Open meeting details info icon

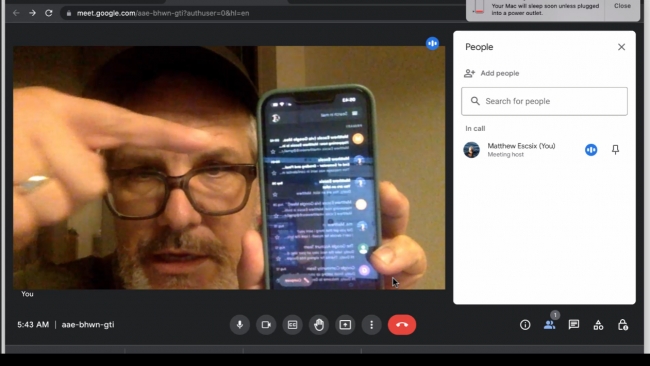(x=525, y=325)
